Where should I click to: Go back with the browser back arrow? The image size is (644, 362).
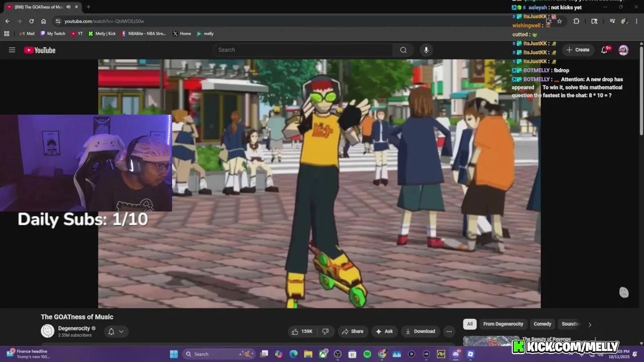[x=7, y=21]
